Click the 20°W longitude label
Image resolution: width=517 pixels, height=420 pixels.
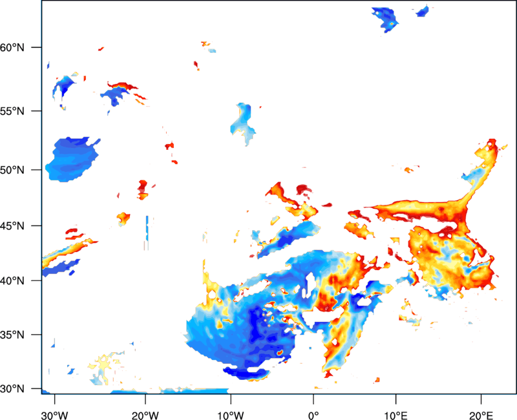145,415
